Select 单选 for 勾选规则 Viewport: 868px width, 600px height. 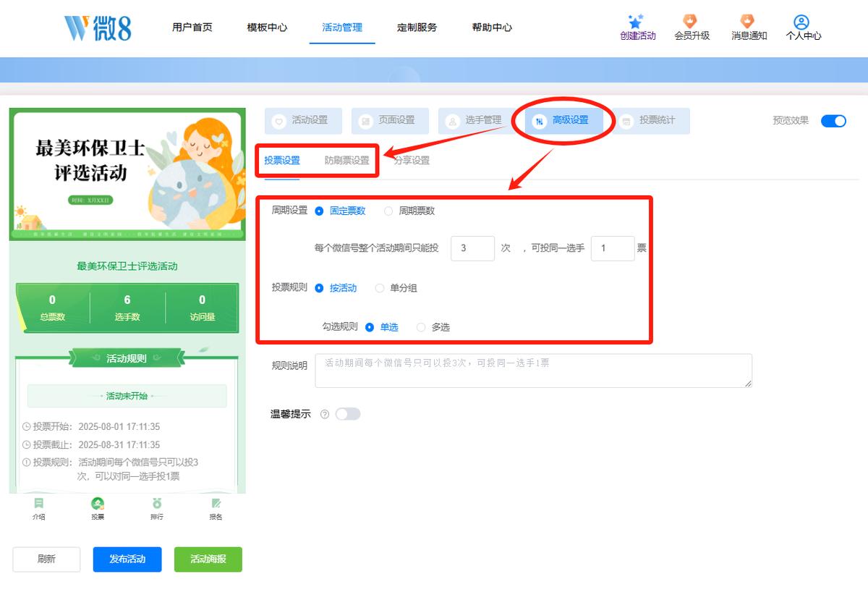click(x=382, y=327)
